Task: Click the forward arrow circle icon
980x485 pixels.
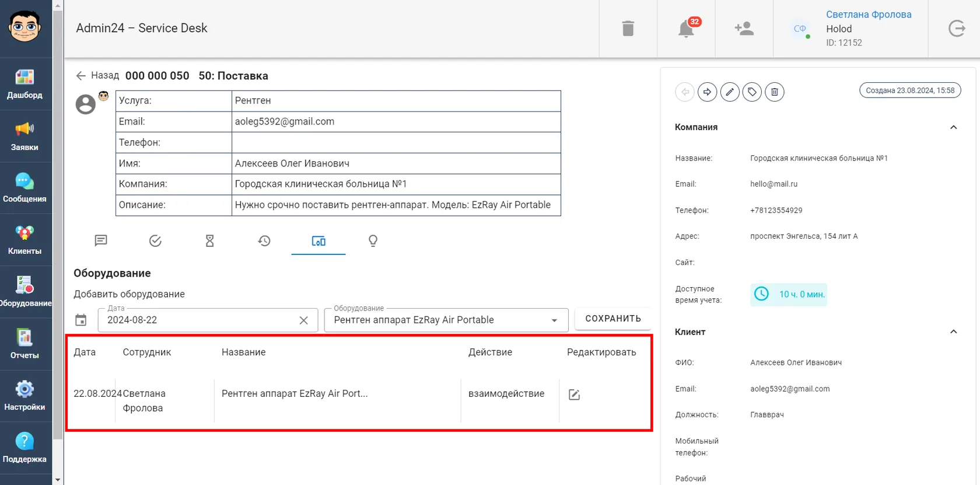Action: click(x=707, y=92)
